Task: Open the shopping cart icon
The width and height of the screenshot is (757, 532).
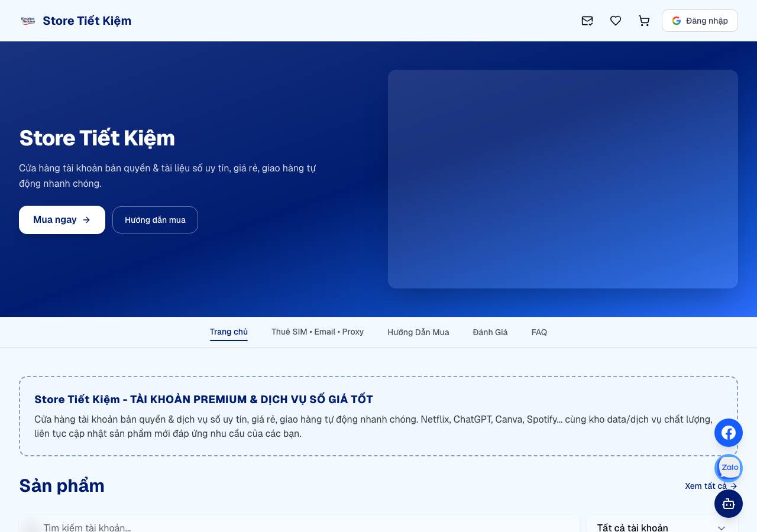Action: (644, 21)
